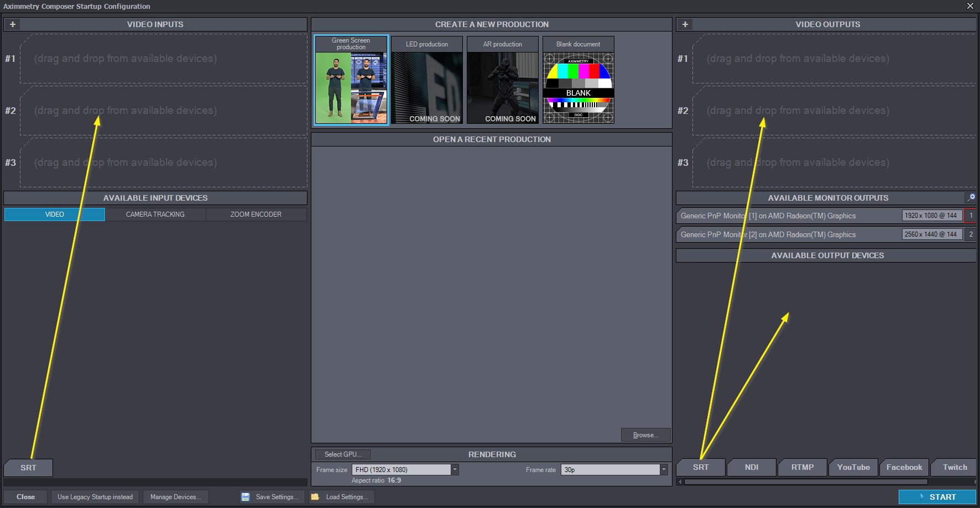
Task: Click the Load Settings folder icon
Action: (x=315, y=497)
